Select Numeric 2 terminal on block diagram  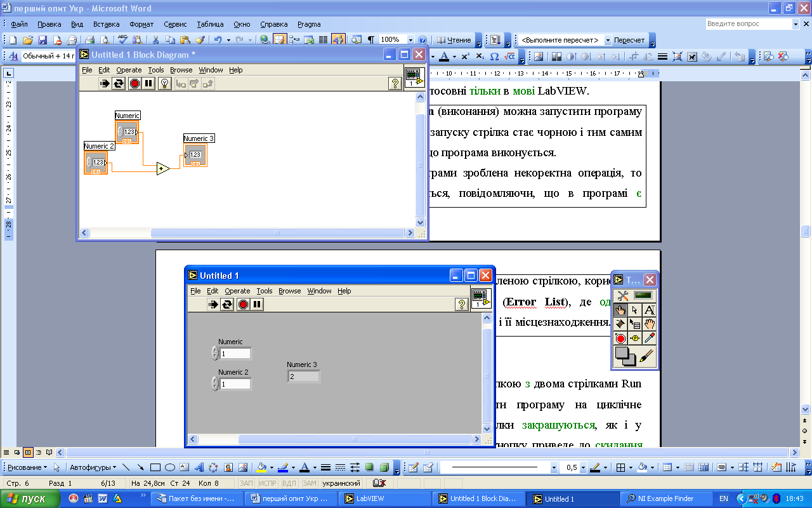96,163
